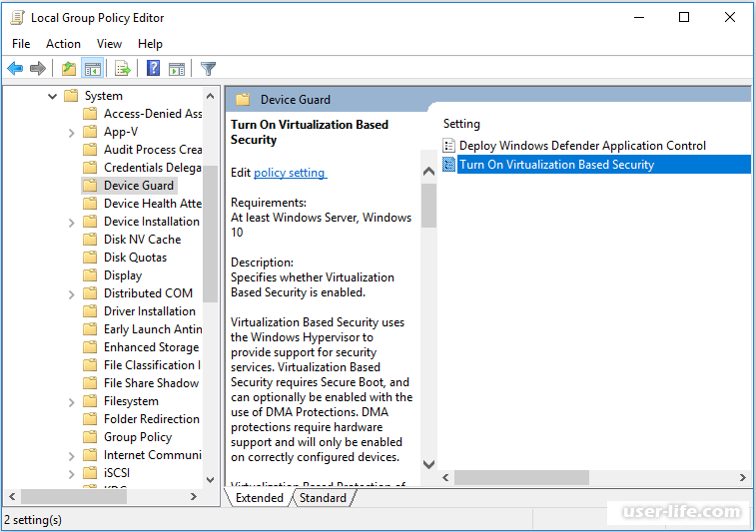Click the policy setting link
Screen dimensions: 756x532
click(x=291, y=173)
